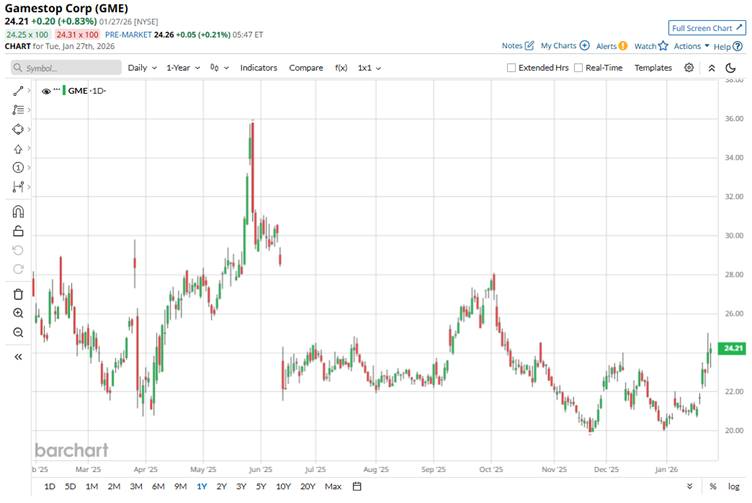The image size is (752, 503).
Task: Open the measure/range tool
Action: pyautogui.click(x=18, y=187)
